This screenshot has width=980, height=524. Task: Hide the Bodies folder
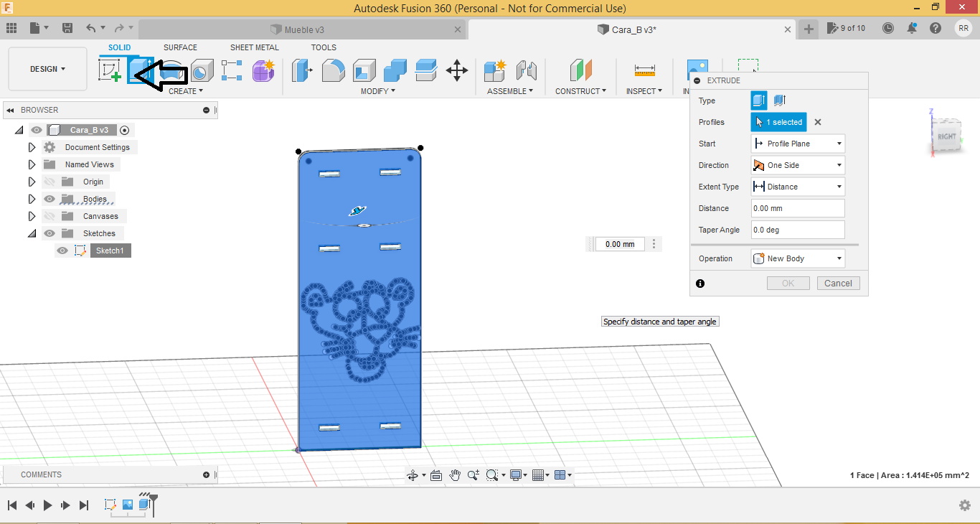[x=50, y=199]
